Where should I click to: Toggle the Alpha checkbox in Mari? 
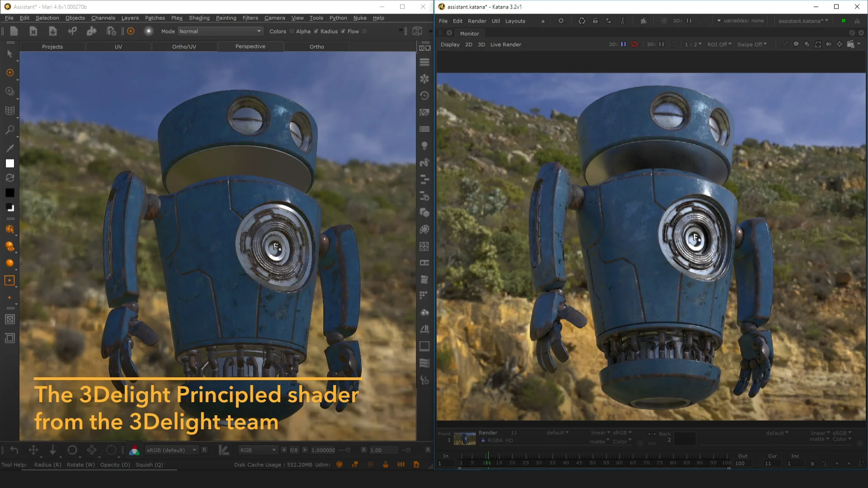click(x=316, y=31)
